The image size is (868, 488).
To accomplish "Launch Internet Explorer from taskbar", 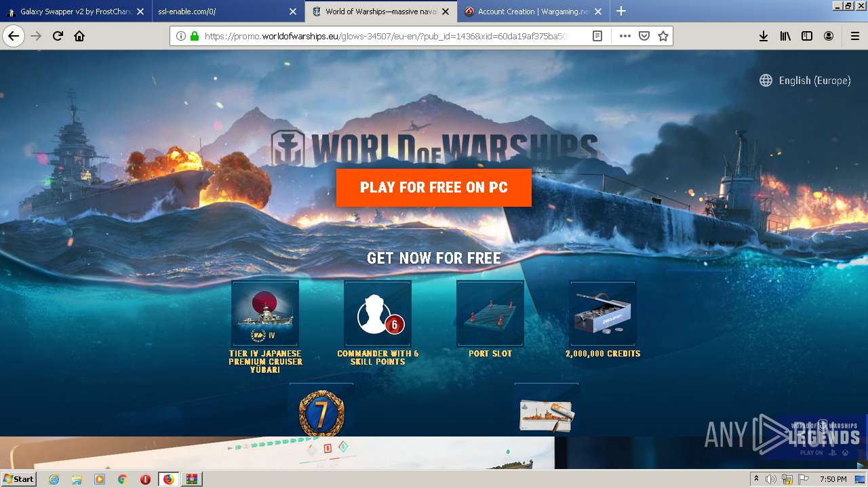I will point(54,479).
